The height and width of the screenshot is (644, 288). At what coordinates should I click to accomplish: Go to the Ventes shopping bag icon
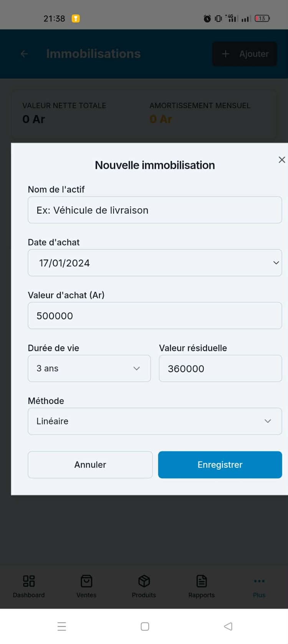tap(86, 581)
